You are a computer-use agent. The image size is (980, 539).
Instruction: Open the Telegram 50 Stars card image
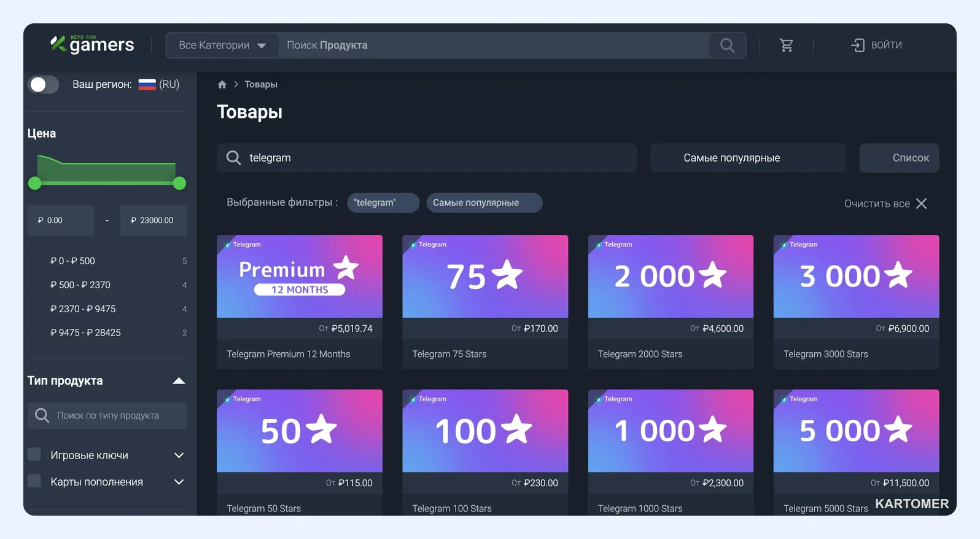click(x=300, y=431)
